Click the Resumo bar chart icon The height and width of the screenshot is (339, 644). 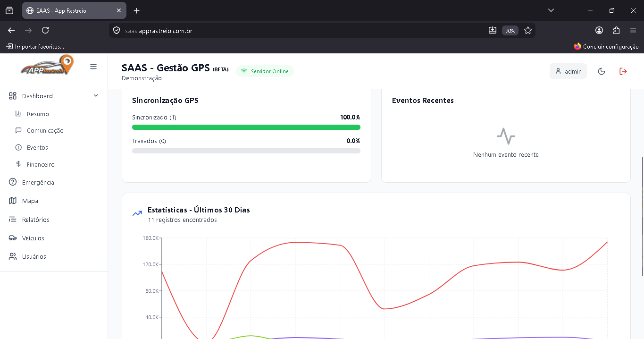[18, 114]
